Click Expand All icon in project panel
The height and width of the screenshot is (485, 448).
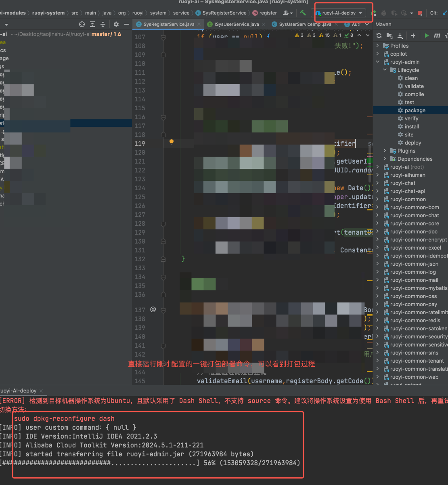[x=92, y=24]
